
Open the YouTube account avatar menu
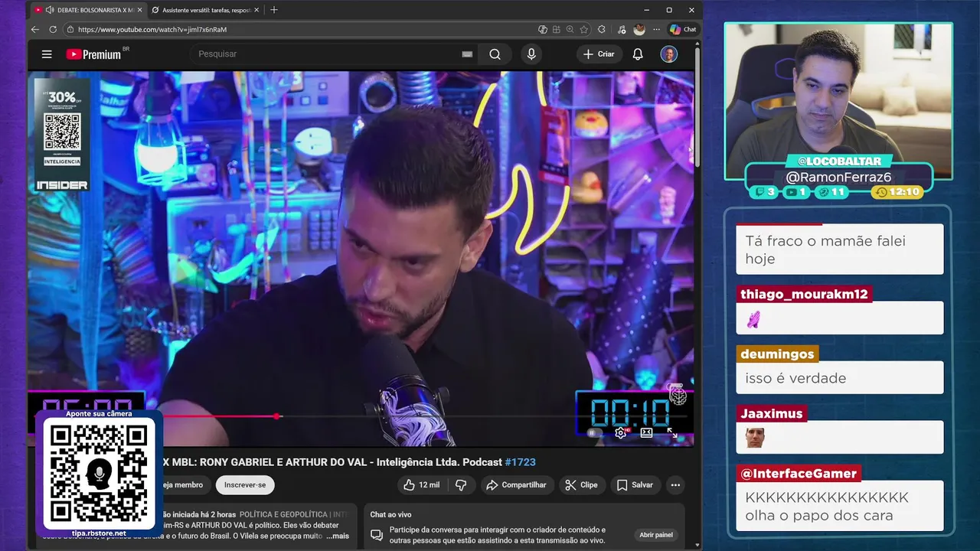coord(669,54)
